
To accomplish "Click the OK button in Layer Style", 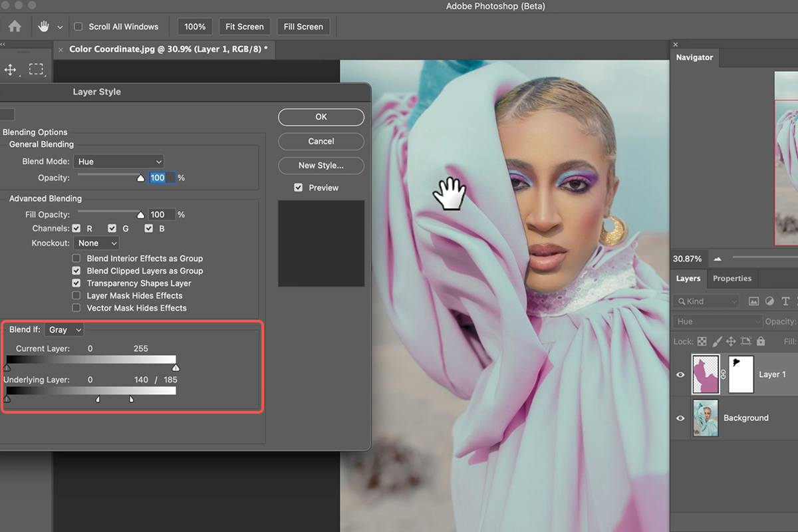I will pyautogui.click(x=321, y=117).
